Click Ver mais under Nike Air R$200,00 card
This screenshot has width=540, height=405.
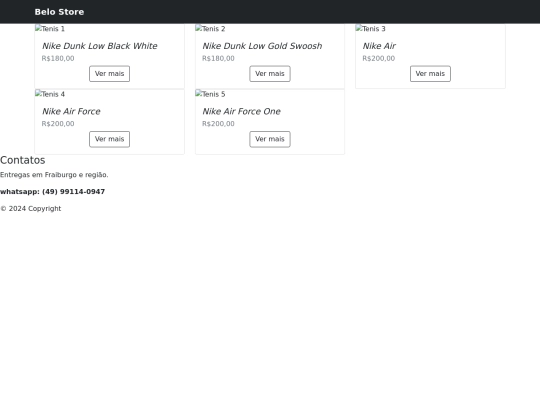click(x=430, y=74)
